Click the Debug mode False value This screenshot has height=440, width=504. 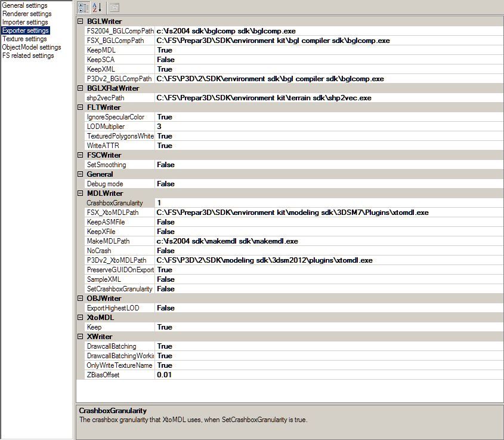(329, 184)
